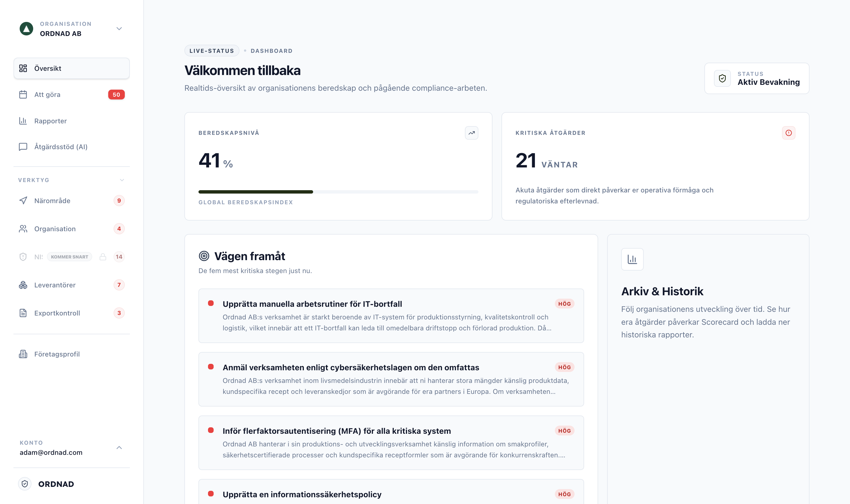Click the target icon beside Vägen framåt
Viewport: 850px width, 504px height.
click(204, 256)
